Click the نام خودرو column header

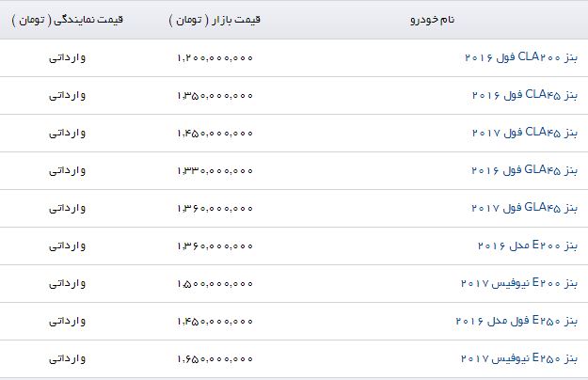(433, 20)
